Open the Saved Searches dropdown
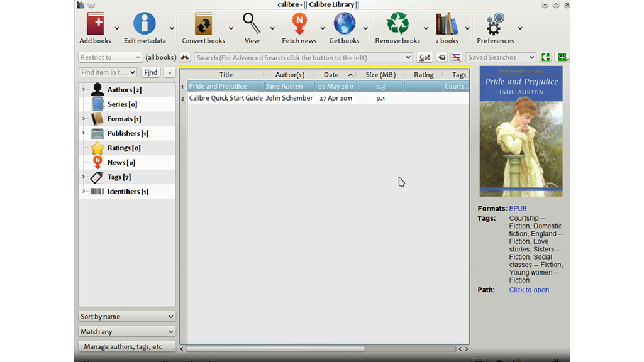The width and height of the screenshot is (644, 362). (x=501, y=57)
